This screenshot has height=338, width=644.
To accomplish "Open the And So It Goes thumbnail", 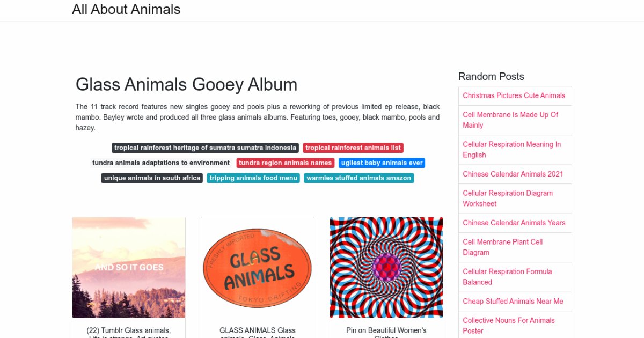I will [129, 267].
